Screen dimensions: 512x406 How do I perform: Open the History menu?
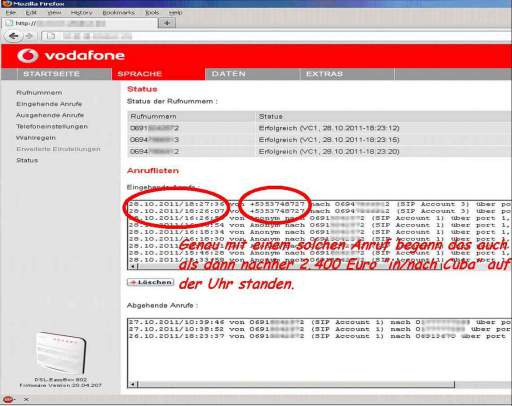point(81,12)
